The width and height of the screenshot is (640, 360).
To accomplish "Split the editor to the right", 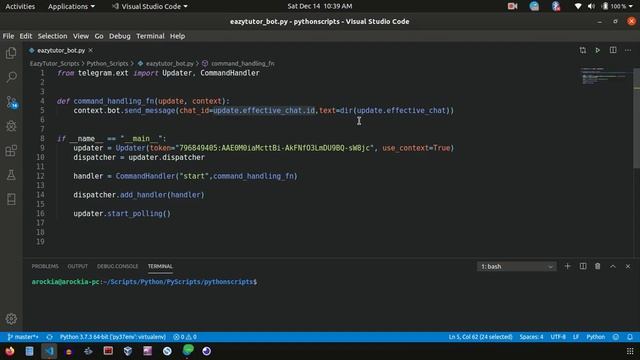I will tap(613, 50).
